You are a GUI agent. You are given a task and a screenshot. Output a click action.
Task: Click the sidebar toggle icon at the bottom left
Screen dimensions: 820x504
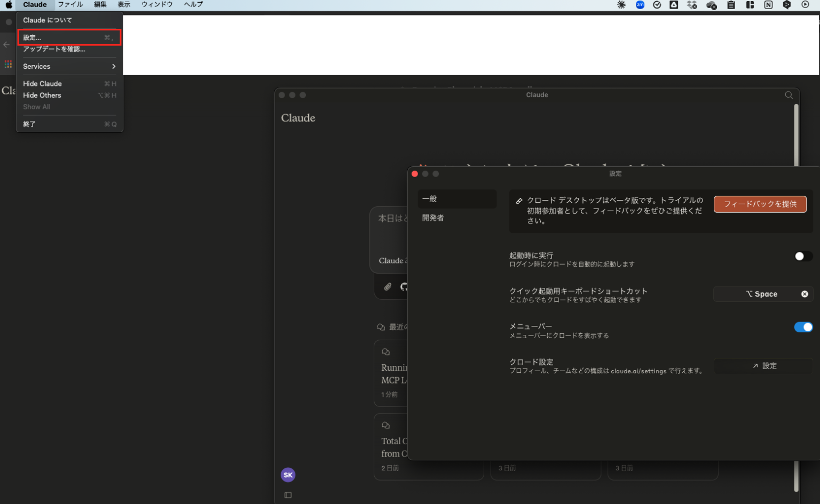click(288, 495)
